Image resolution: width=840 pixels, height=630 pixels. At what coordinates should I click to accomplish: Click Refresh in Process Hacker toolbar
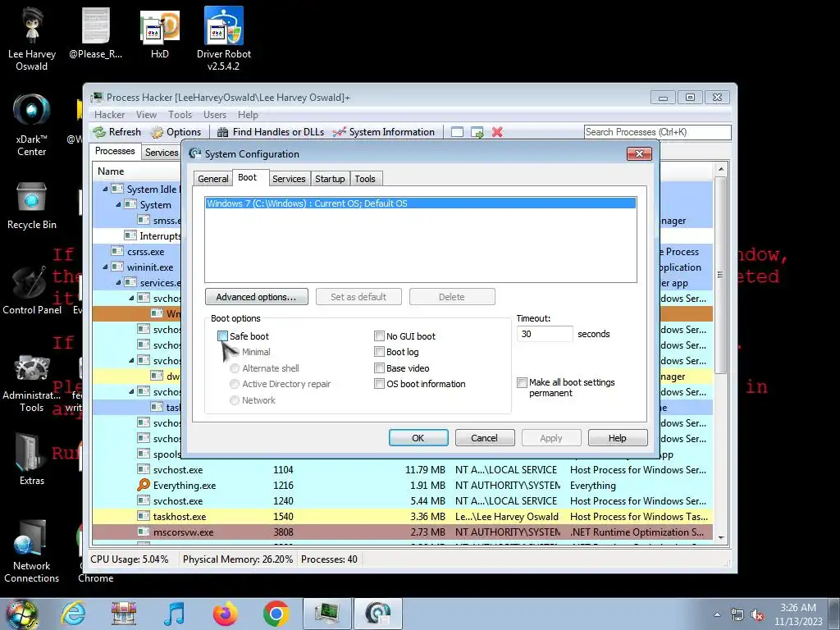pyautogui.click(x=116, y=132)
